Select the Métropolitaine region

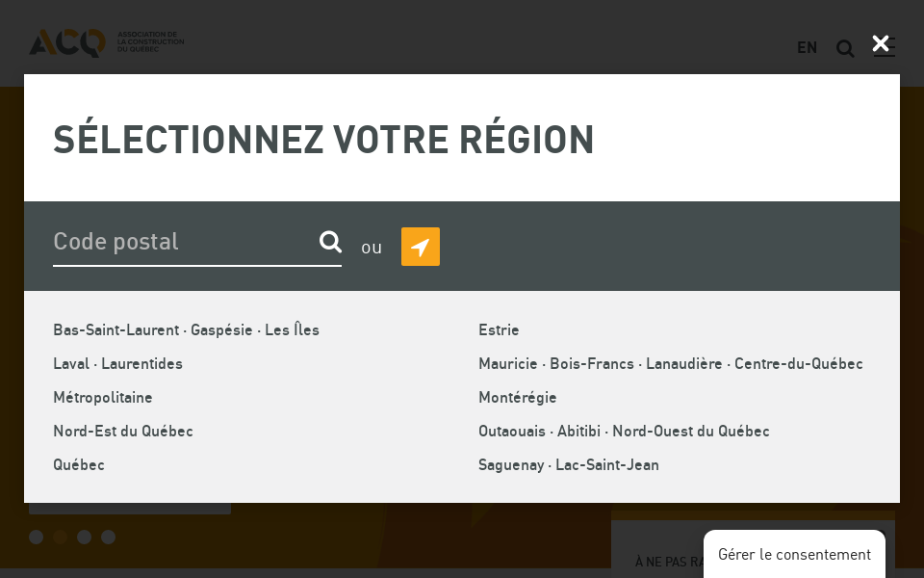coord(103,397)
